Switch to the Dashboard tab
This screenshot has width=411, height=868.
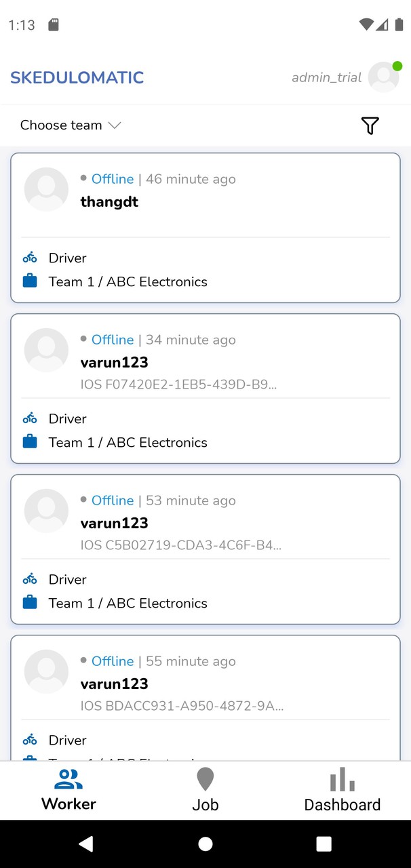click(x=342, y=790)
